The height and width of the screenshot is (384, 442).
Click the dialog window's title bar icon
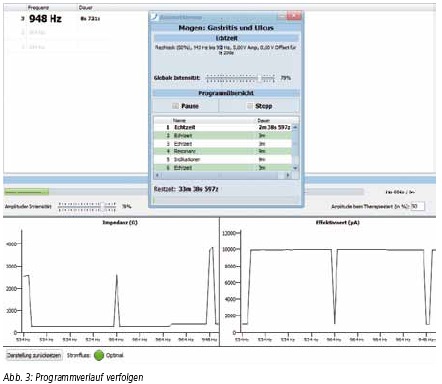click(154, 17)
